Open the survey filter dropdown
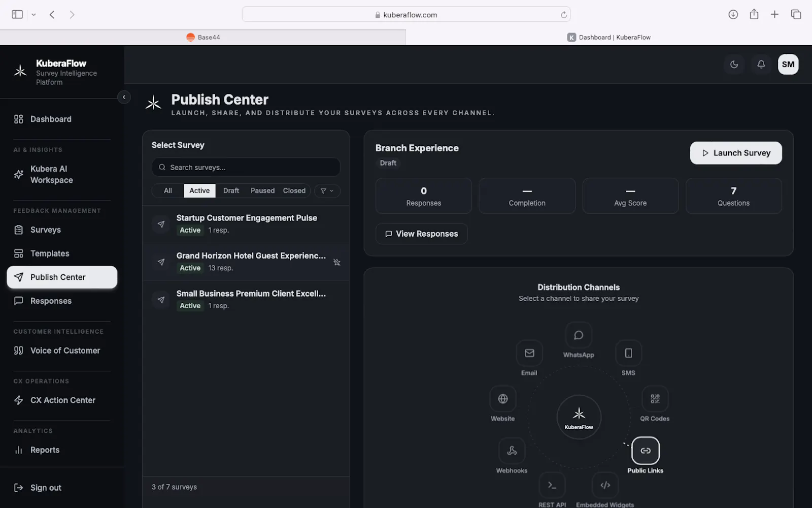 click(327, 191)
